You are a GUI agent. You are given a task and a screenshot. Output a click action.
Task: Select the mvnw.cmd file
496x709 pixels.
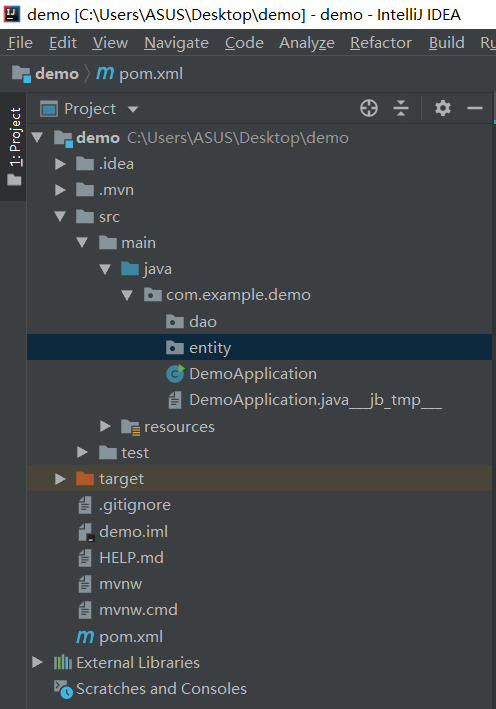pos(138,610)
